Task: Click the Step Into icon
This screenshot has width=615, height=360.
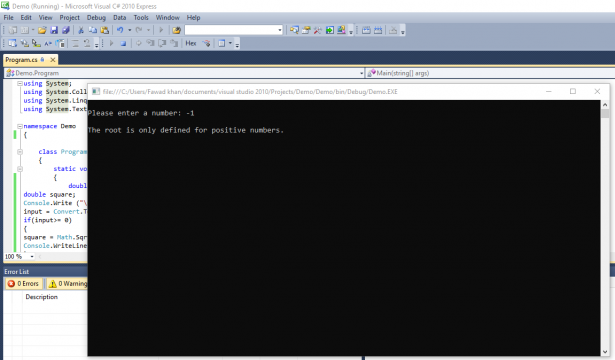Action: coord(150,44)
